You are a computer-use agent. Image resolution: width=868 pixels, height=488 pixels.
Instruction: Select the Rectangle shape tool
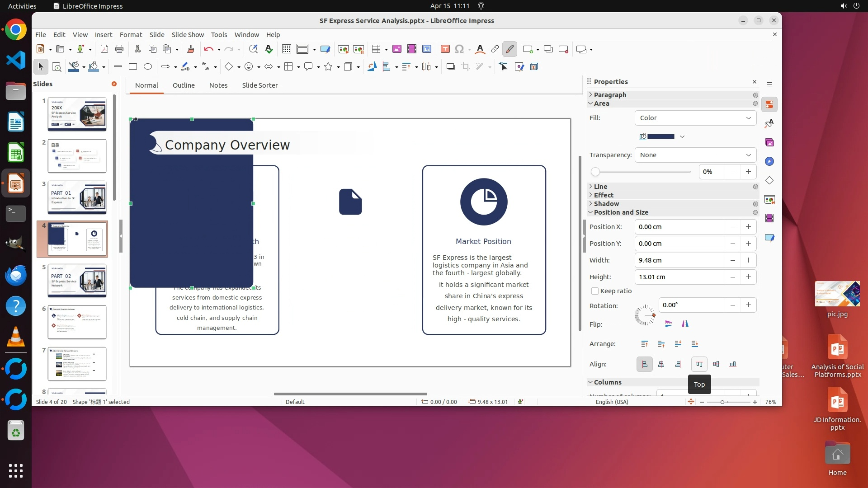pos(133,67)
